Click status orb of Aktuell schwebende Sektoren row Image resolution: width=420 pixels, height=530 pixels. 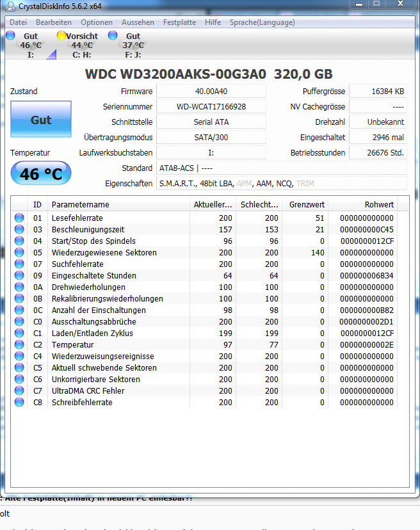tap(19, 367)
